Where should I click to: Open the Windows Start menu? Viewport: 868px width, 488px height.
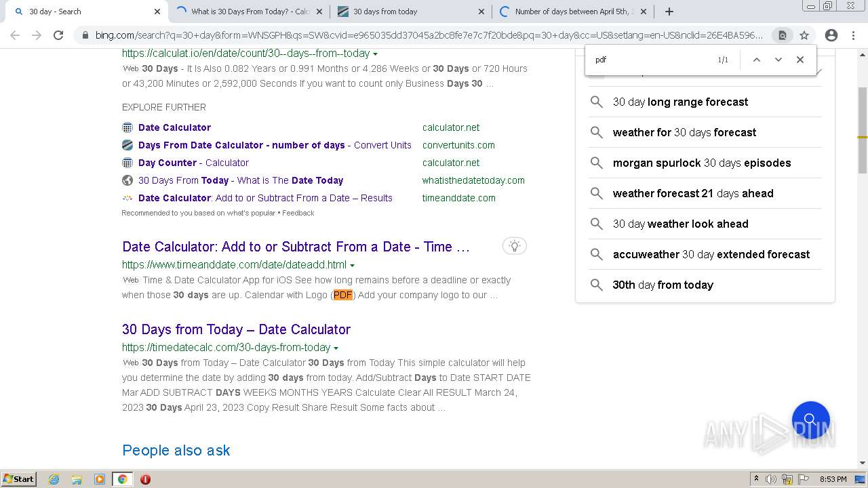tap(18, 479)
